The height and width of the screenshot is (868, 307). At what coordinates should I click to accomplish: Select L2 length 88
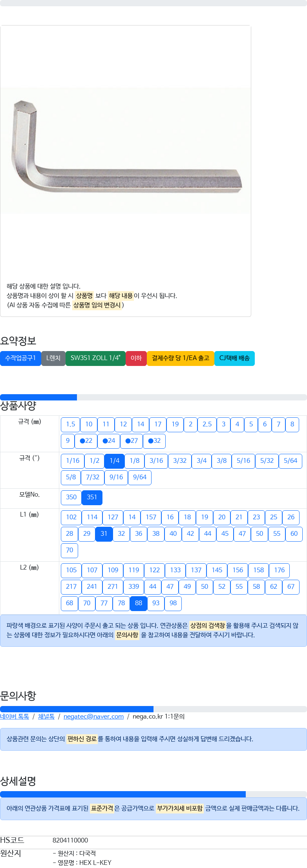click(x=139, y=603)
